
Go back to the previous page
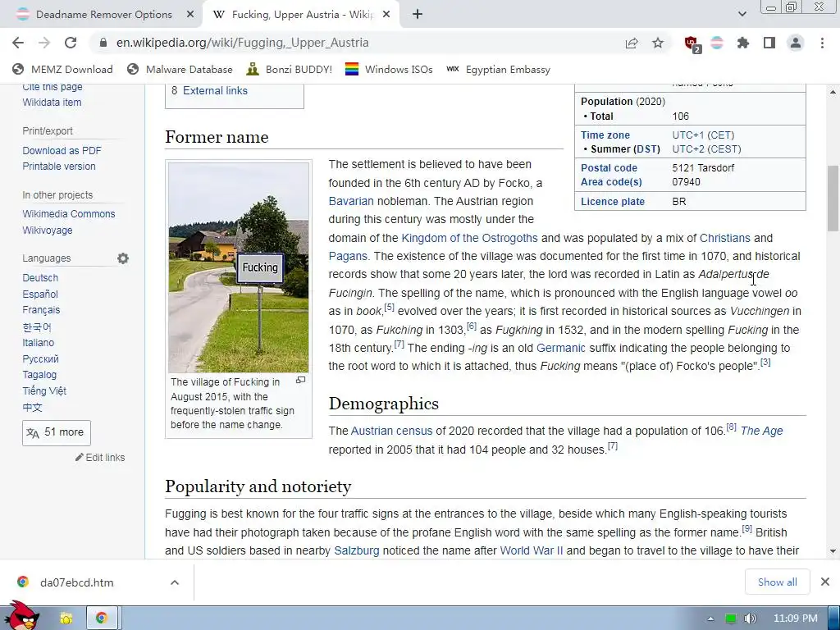(x=18, y=43)
